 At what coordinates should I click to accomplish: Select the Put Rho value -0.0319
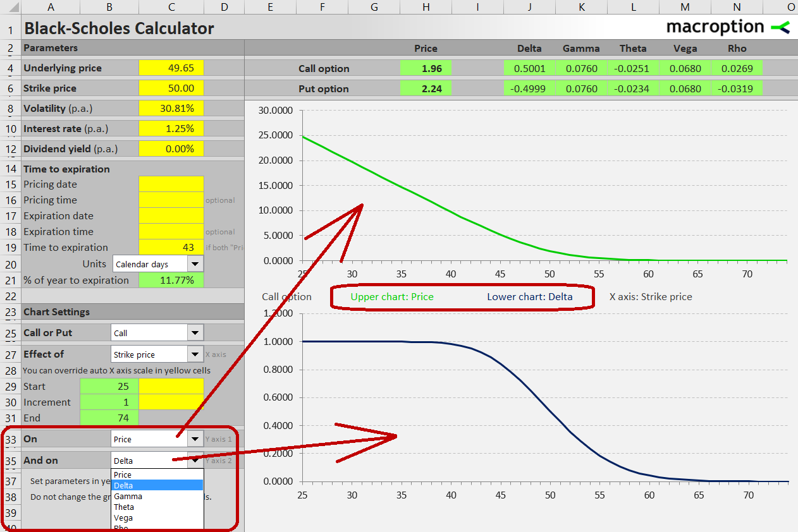[x=737, y=88]
